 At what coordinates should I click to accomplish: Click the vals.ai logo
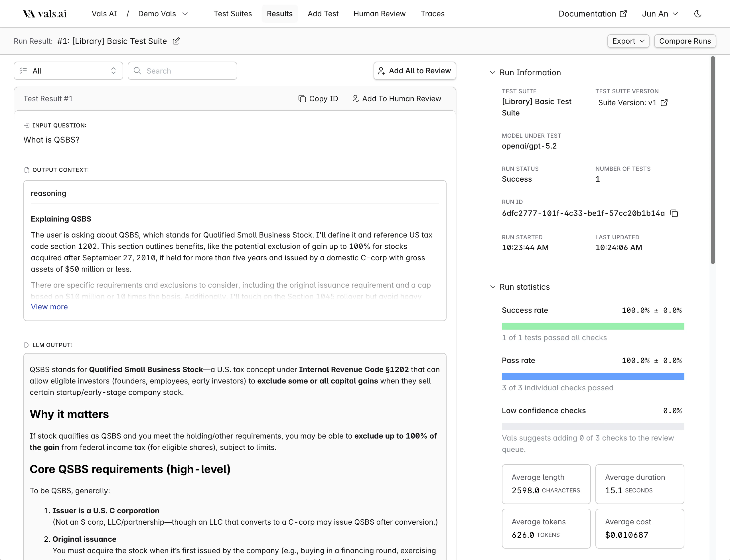[45, 14]
